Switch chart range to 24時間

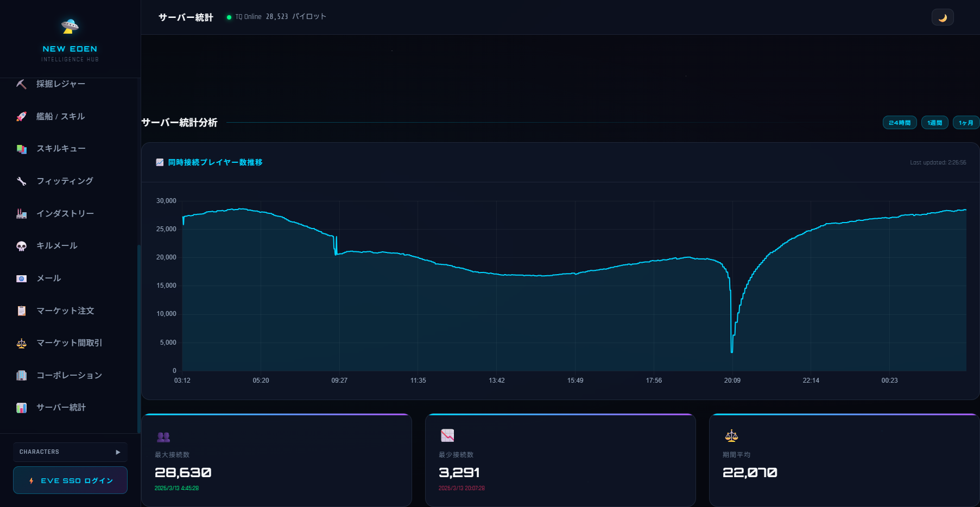pos(899,123)
